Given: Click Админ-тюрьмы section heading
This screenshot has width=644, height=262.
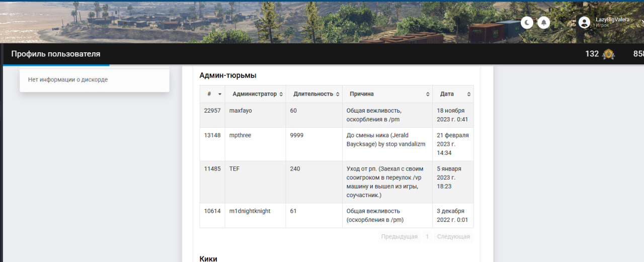Looking at the screenshot, I should pyautogui.click(x=228, y=75).
